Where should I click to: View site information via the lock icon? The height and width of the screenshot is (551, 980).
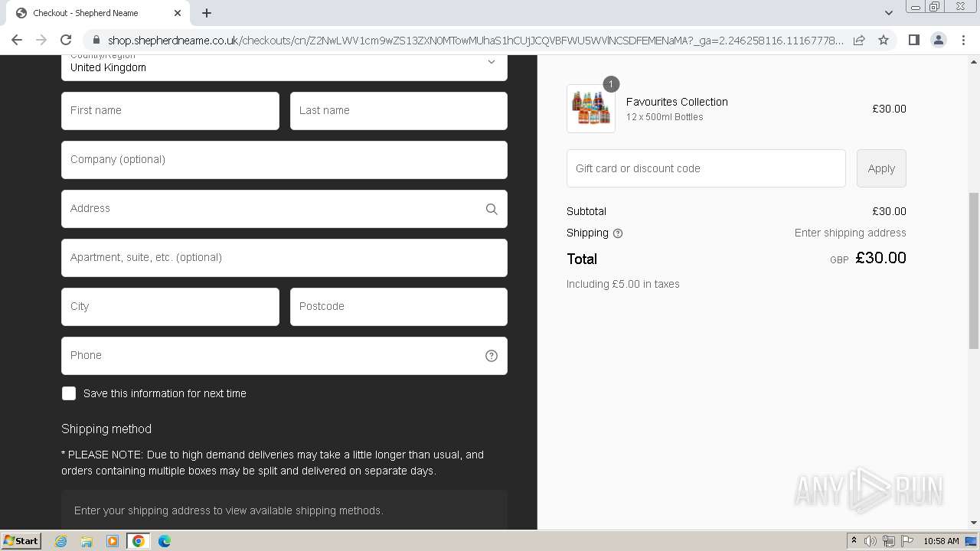pos(96,40)
